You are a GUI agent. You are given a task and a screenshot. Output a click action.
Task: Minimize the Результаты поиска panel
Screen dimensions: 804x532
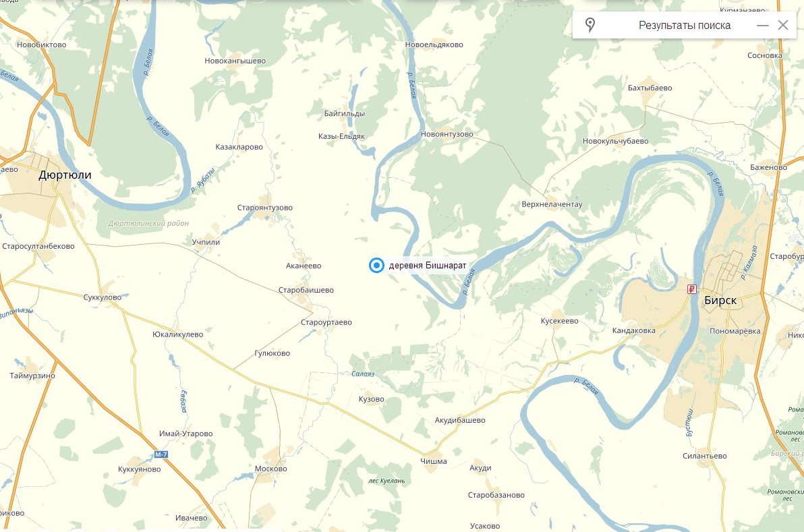click(762, 25)
